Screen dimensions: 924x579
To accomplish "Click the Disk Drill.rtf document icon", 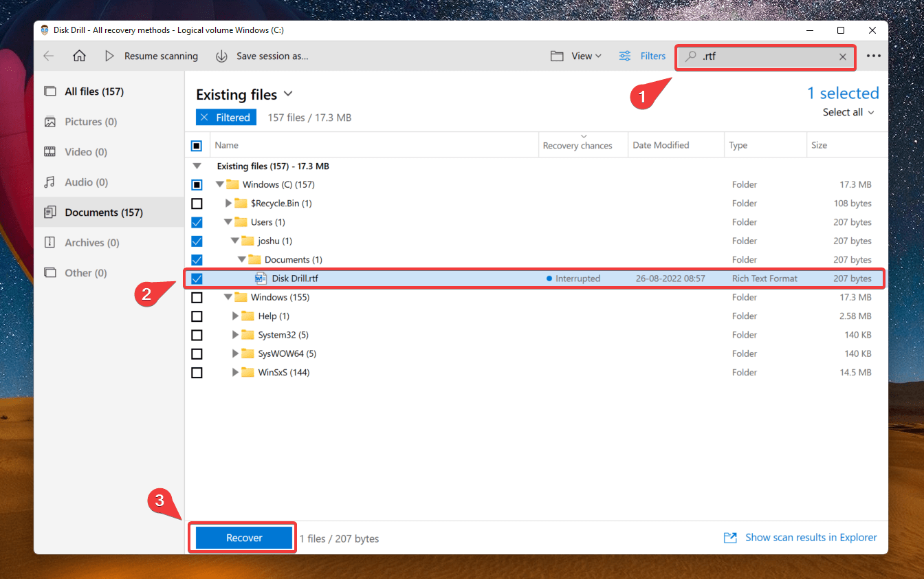I will [x=261, y=278].
